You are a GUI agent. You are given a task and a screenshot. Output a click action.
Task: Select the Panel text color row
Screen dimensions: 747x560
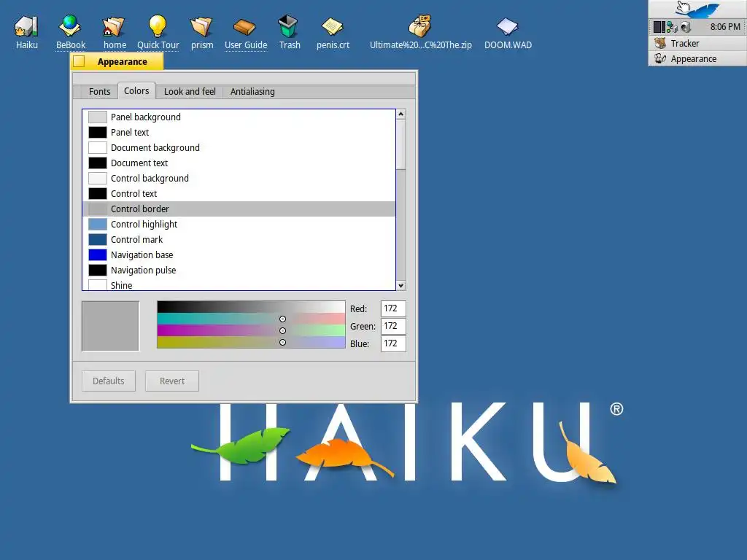pyautogui.click(x=239, y=133)
